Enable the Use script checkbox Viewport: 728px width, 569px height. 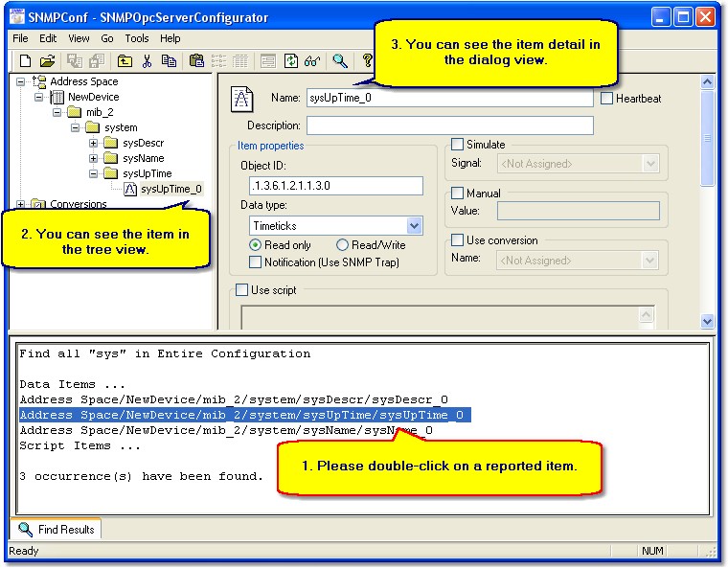[x=242, y=290]
